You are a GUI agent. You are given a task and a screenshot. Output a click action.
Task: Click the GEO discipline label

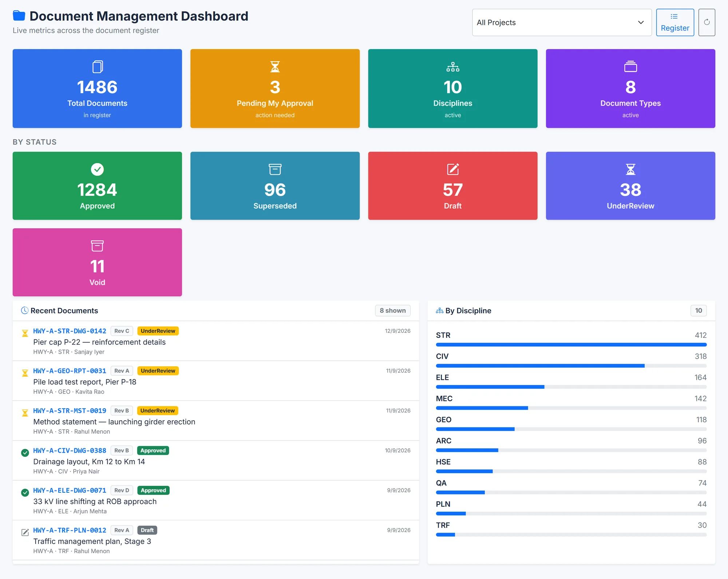443,420
